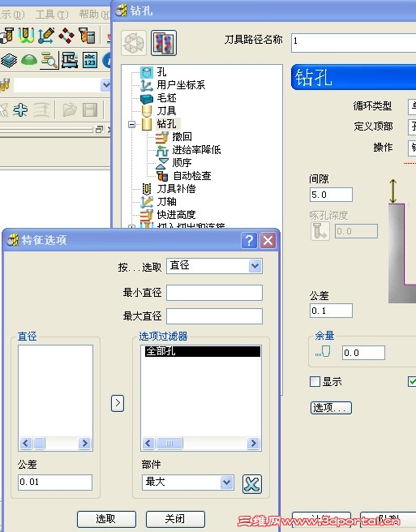The image size is (416, 532).
Task: Click the 关闭 button
Action: (x=175, y=519)
